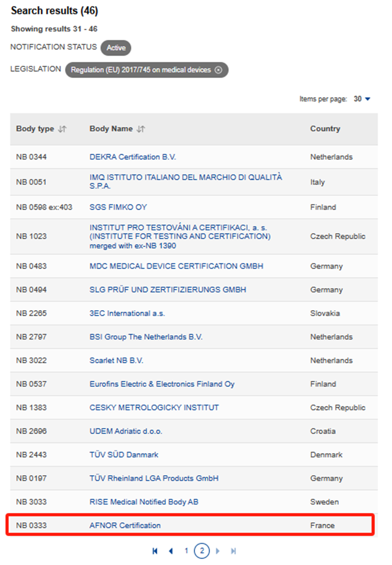Sort table by Body type column
This screenshot has height=565, width=392.
tap(62, 129)
